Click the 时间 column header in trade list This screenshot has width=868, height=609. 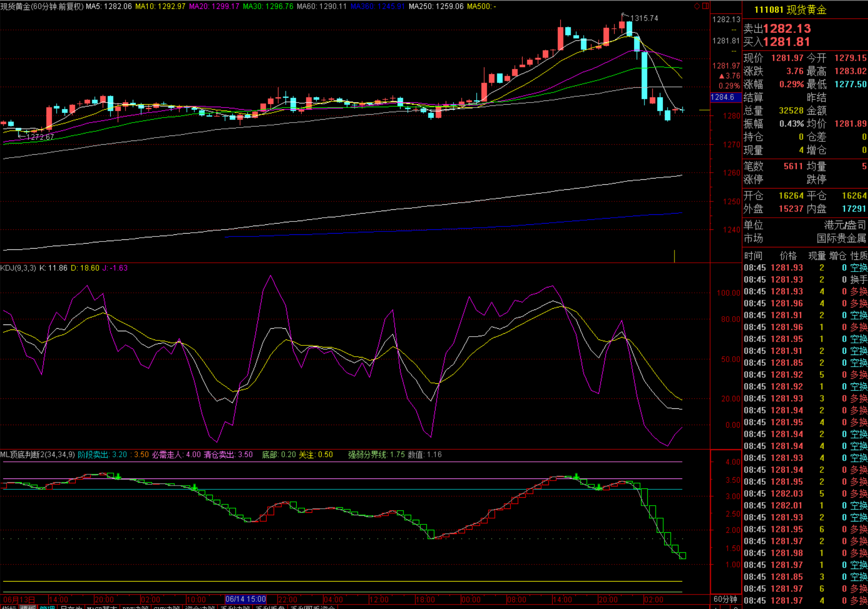753,256
